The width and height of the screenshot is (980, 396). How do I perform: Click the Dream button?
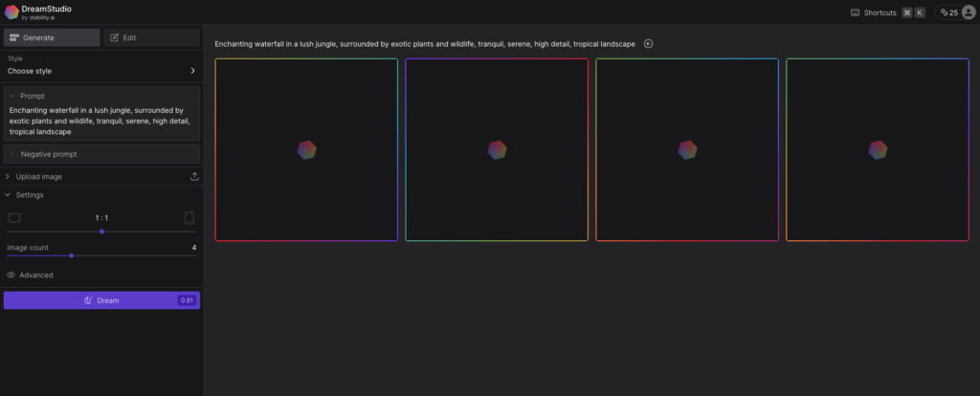coord(101,300)
